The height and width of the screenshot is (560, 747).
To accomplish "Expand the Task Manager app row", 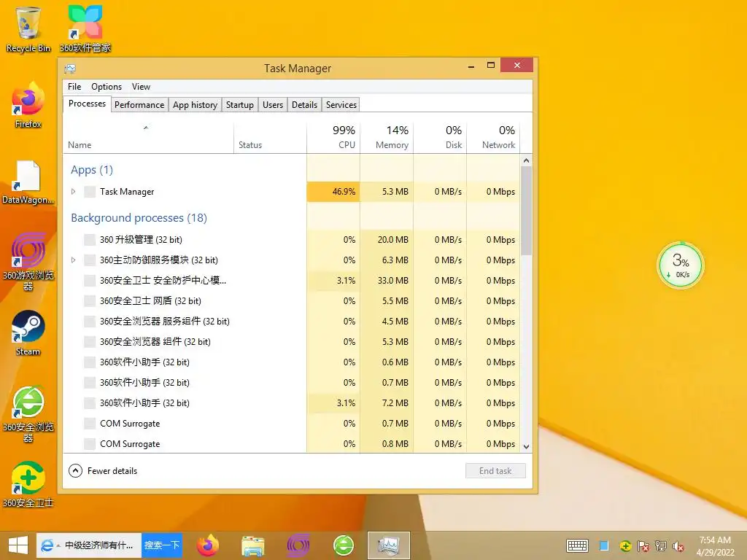I will (x=74, y=192).
